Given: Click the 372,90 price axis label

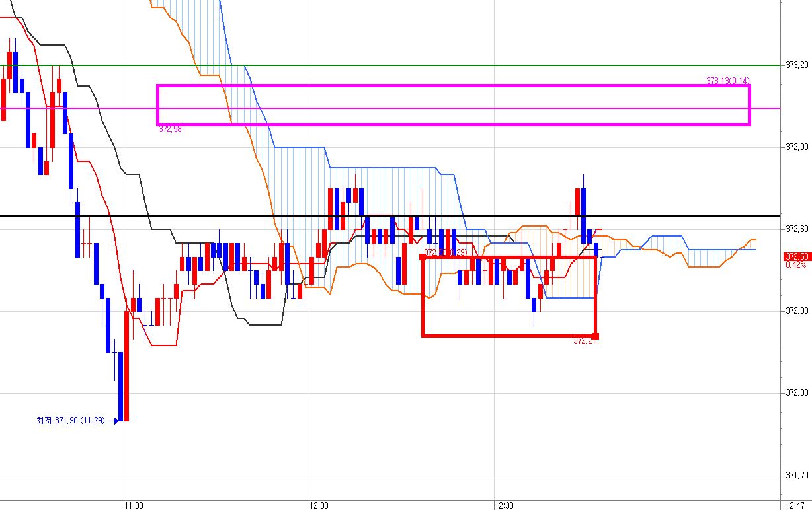Looking at the screenshot, I should 797,147.
